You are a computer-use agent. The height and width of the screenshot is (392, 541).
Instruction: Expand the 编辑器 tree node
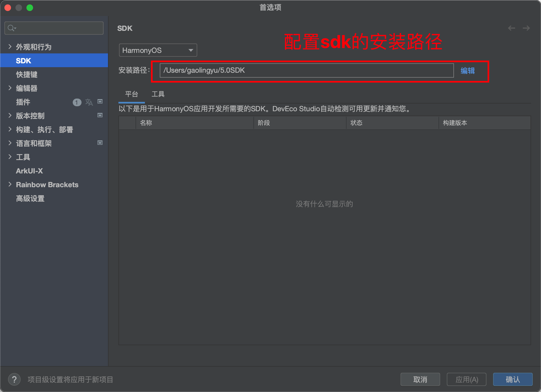[10, 88]
